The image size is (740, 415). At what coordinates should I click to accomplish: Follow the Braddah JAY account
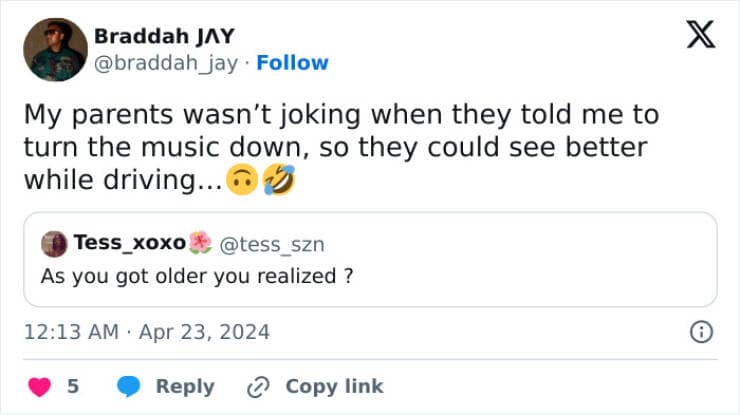coord(292,63)
